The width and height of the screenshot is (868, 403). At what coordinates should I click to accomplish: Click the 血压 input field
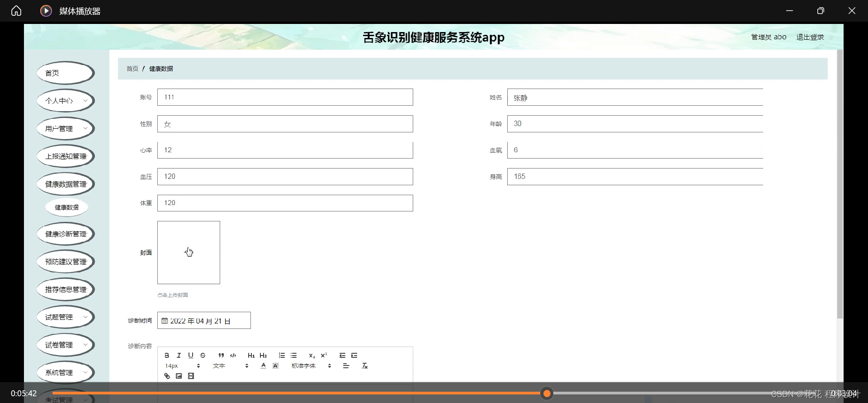285,177
